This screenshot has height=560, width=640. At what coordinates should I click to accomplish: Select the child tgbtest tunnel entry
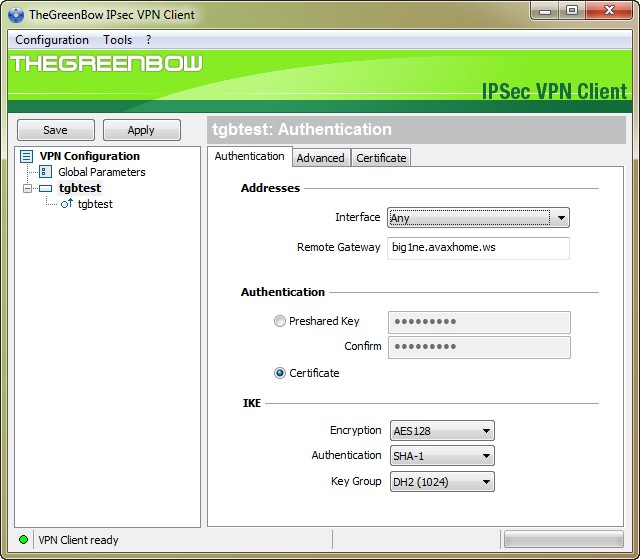click(95, 204)
